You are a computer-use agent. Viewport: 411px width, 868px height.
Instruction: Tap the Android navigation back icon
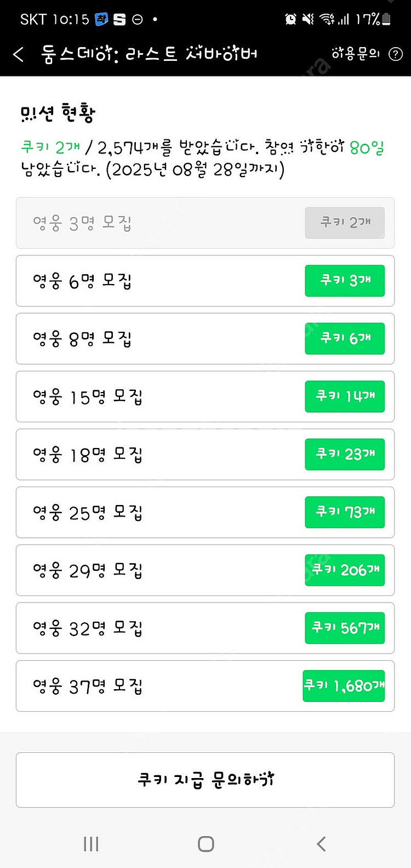pyautogui.click(x=321, y=844)
